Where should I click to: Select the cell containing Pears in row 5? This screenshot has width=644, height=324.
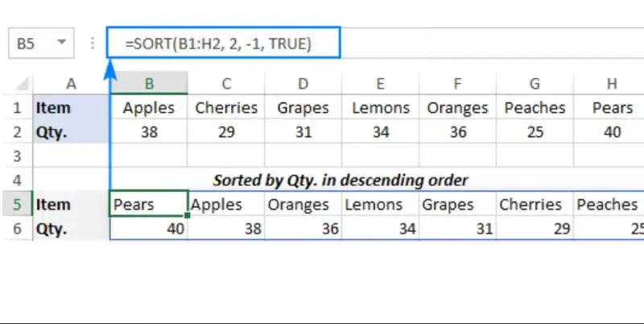[x=149, y=205]
